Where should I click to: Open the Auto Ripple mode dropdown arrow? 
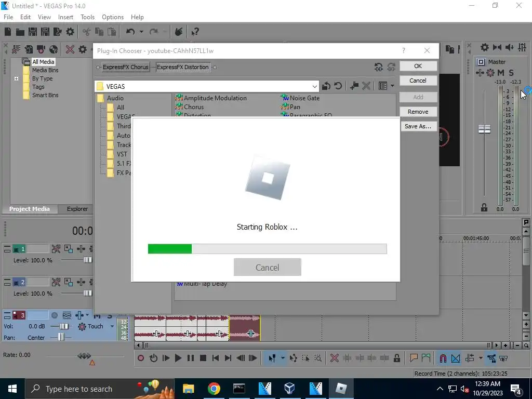pyautogui.click(x=481, y=358)
